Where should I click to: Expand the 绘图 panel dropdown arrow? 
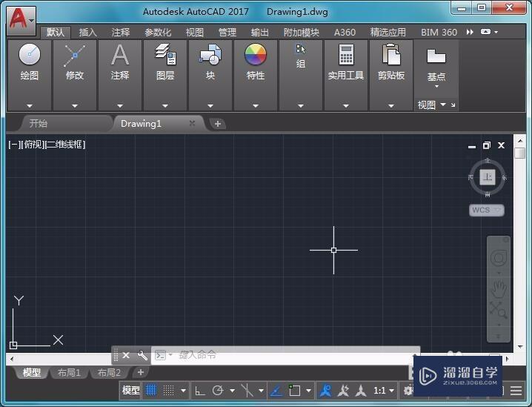[x=30, y=106]
